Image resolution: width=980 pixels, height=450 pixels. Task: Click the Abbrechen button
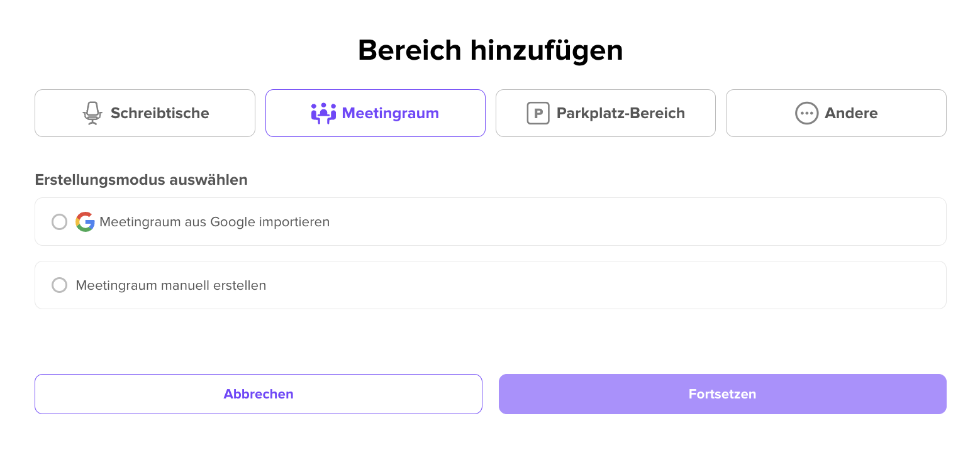(259, 394)
